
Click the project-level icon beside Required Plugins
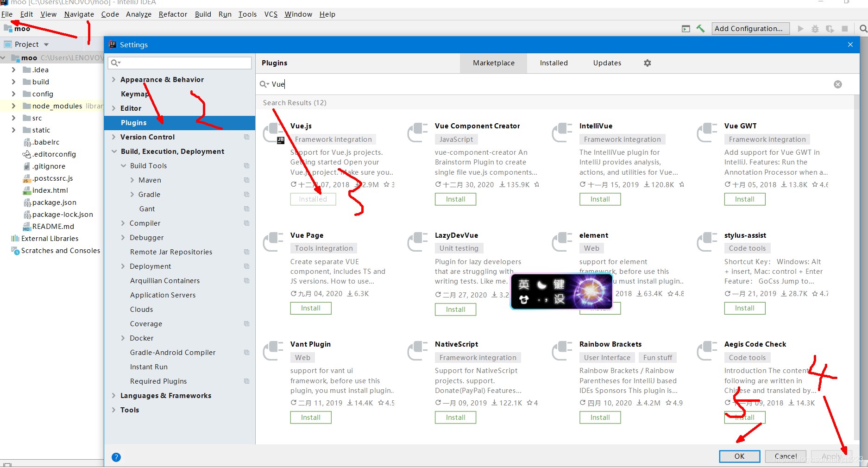(x=246, y=381)
